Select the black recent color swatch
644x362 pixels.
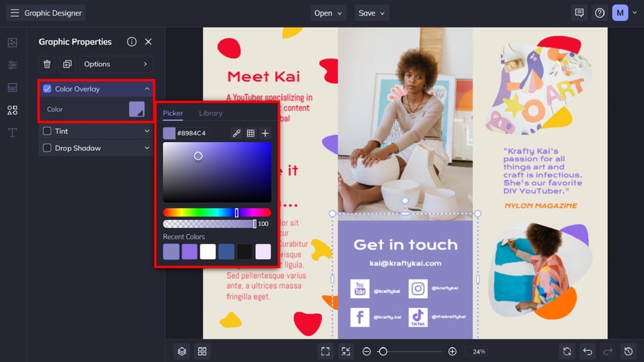tap(244, 251)
